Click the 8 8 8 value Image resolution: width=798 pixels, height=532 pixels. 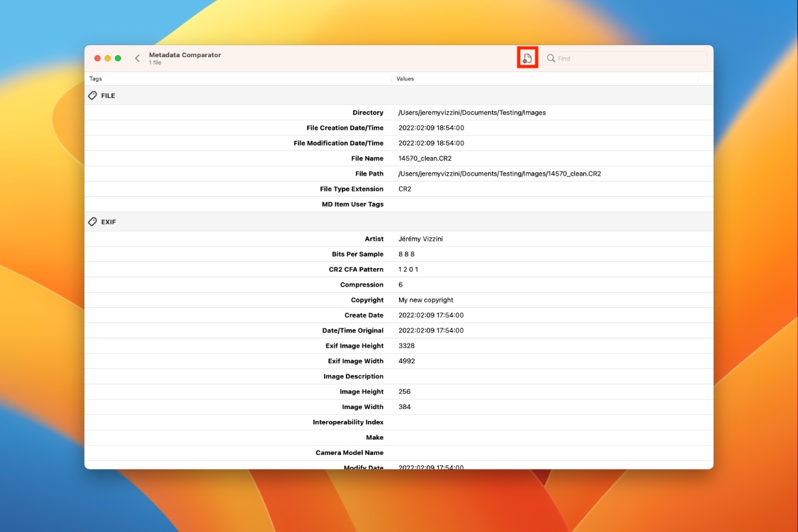click(x=406, y=254)
